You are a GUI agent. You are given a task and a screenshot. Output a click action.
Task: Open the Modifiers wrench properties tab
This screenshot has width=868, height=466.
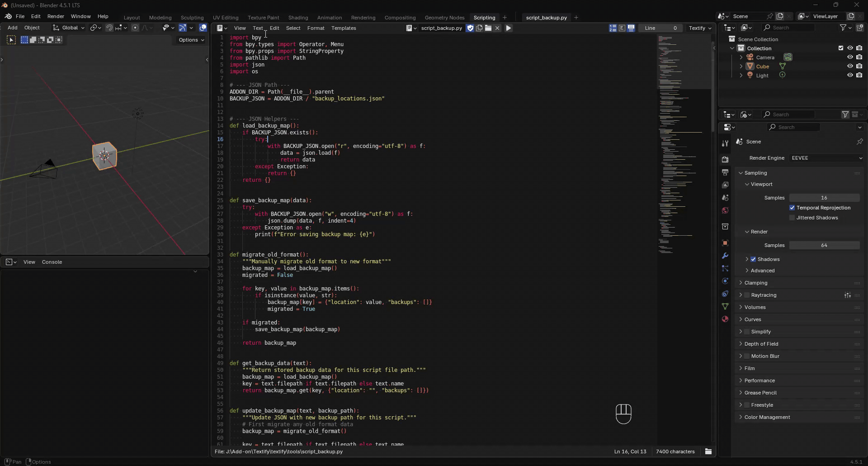click(725, 256)
